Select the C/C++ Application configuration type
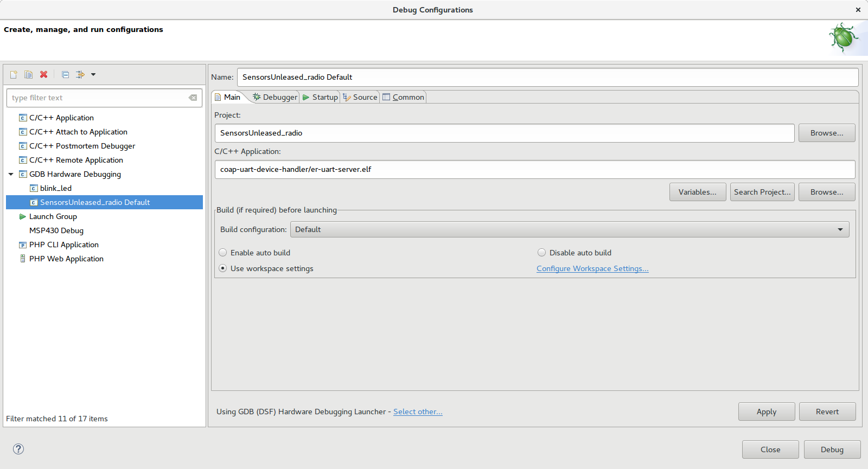 click(x=61, y=118)
